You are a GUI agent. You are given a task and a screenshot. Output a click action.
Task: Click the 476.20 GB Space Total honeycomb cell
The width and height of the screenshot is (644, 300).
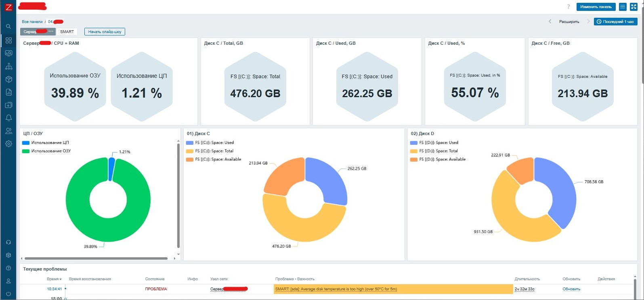click(255, 86)
